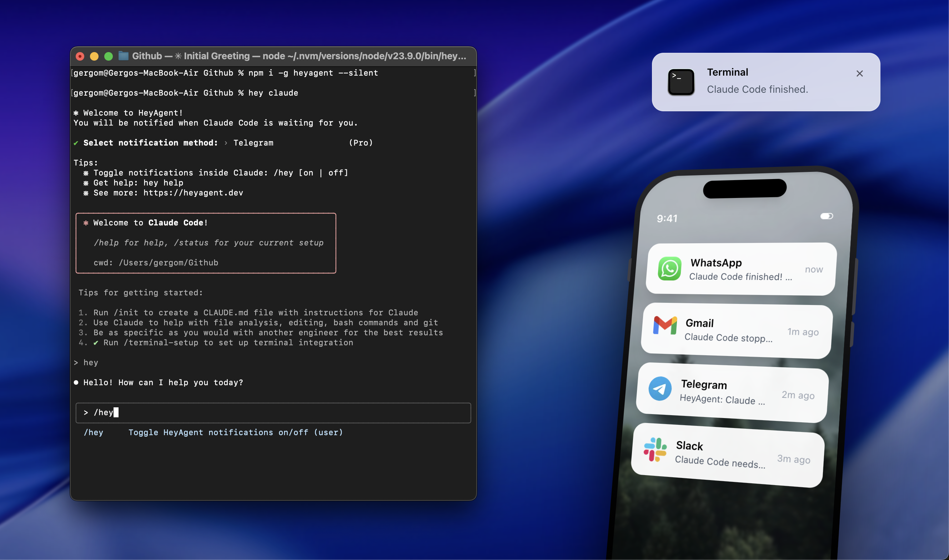The width and height of the screenshot is (949, 560).
Task: Tap the Slack icon on phone
Action: [x=655, y=450]
